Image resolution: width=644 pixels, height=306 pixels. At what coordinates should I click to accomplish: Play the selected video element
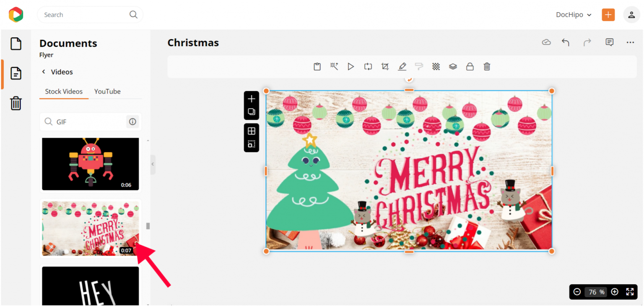(x=351, y=66)
